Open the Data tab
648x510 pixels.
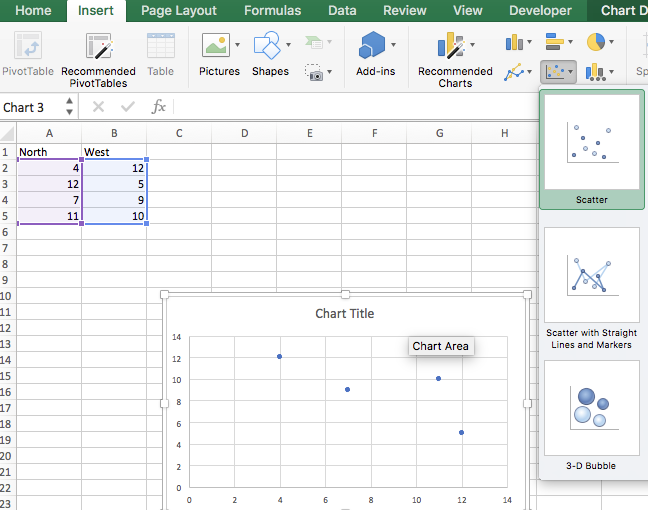tap(342, 10)
